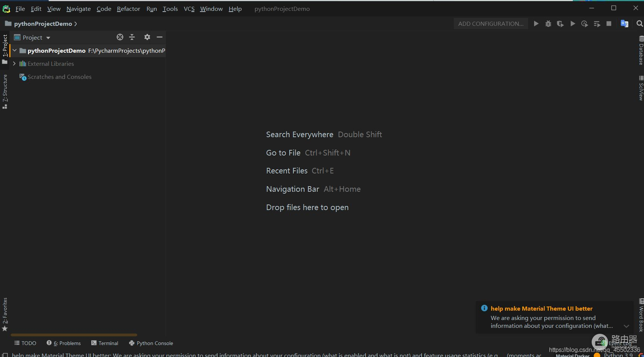Toggle the SciView side panel

(641, 88)
